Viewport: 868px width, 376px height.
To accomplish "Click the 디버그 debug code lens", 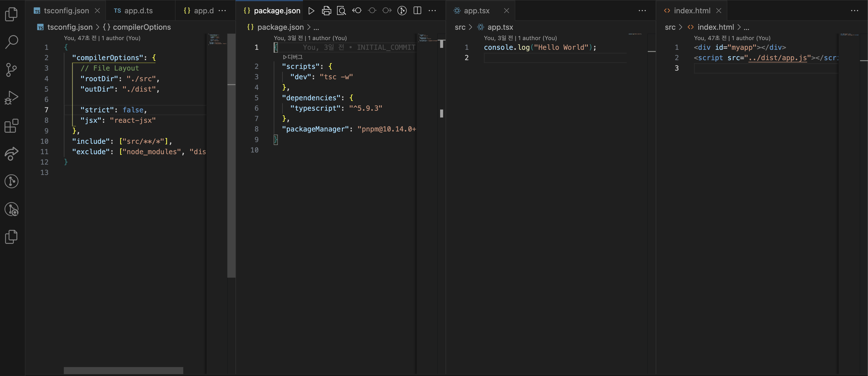I will point(293,57).
